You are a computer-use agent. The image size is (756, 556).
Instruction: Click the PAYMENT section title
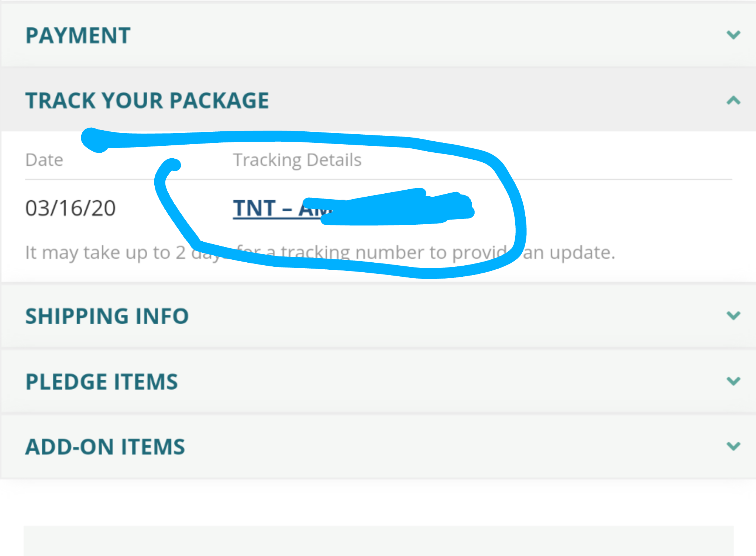coord(78,35)
